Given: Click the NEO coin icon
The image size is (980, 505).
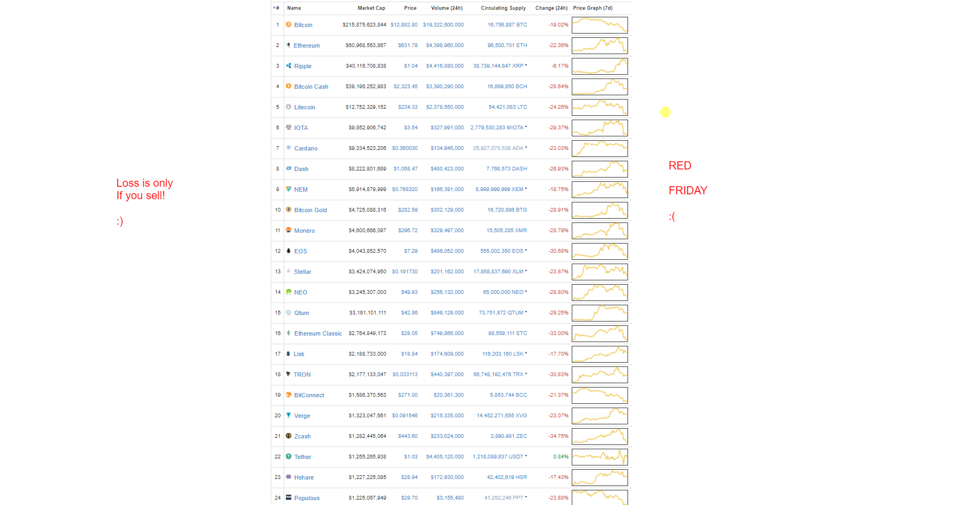Looking at the screenshot, I should tap(289, 292).
